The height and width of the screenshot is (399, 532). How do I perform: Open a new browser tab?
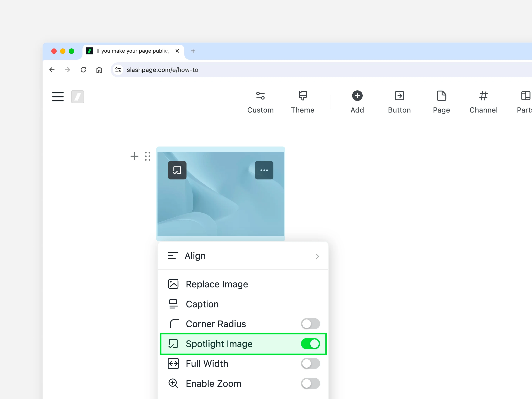(x=193, y=51)
